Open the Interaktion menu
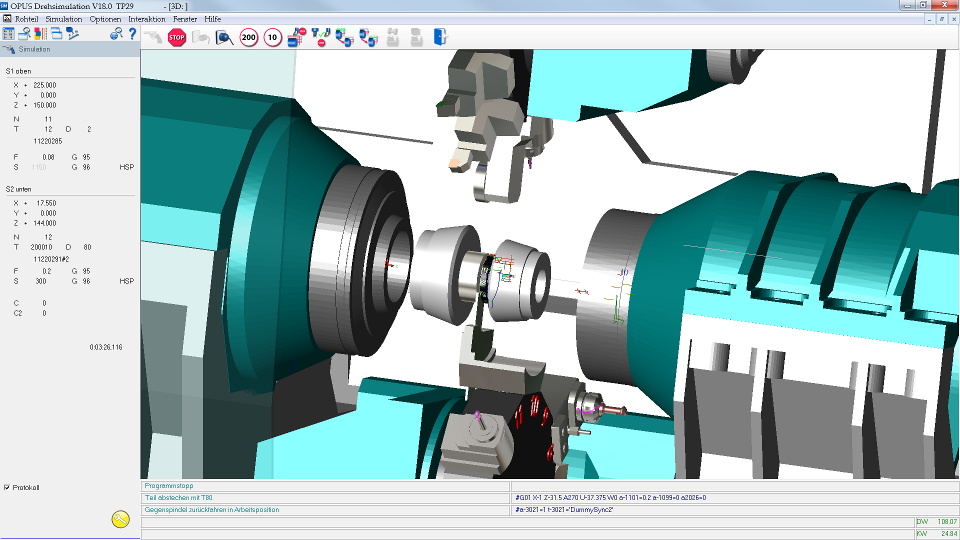Image resolution: width=960 pixels, height=540 pixels. 147,19
